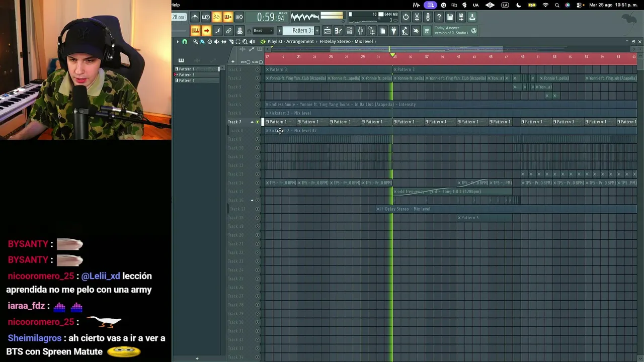Mute Track 1 with its circle toggle

coord(257,69)
